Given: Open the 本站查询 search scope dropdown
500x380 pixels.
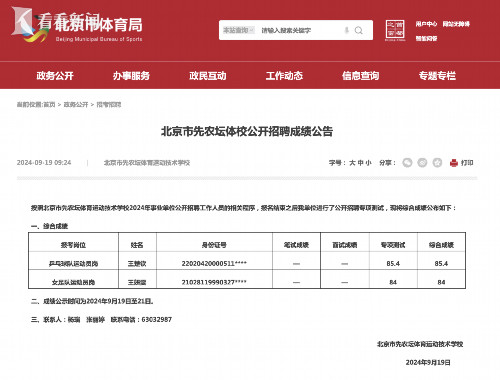Looking at the screenshot, I should (239, 30).
